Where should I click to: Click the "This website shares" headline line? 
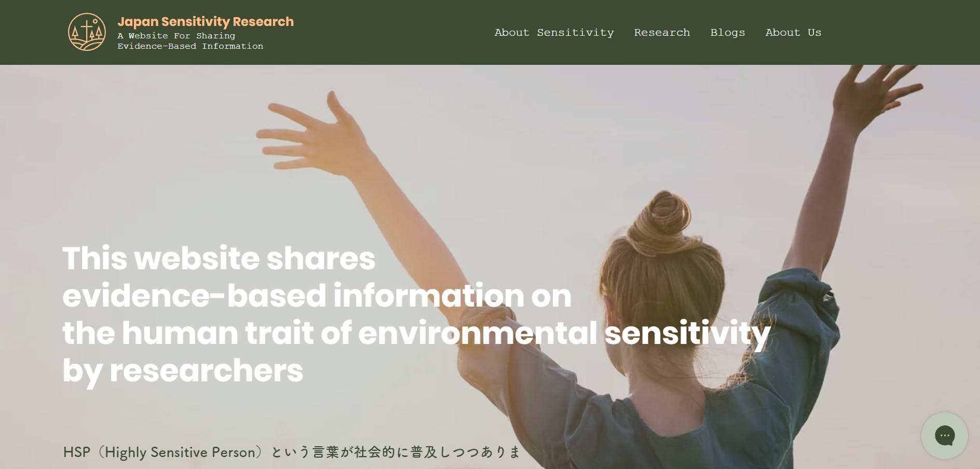[x=219, y=258]
